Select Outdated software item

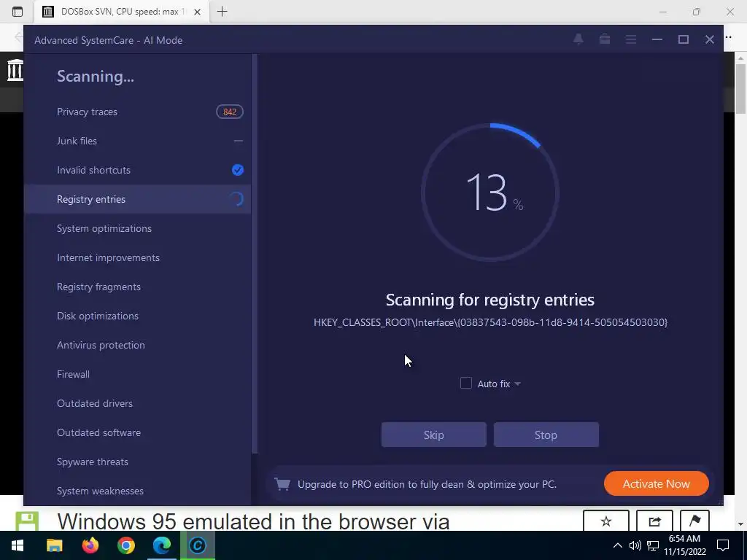point(137,432)
